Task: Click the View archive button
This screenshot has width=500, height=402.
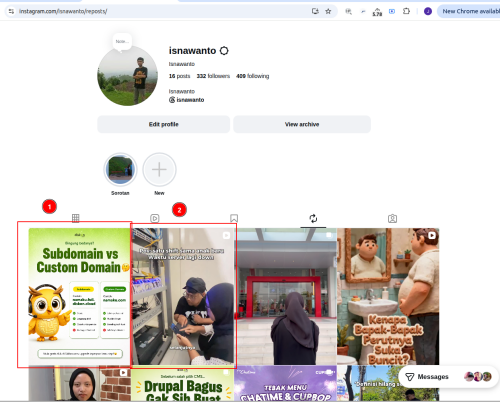Action: pyautogui.click(x=302, y=124)
